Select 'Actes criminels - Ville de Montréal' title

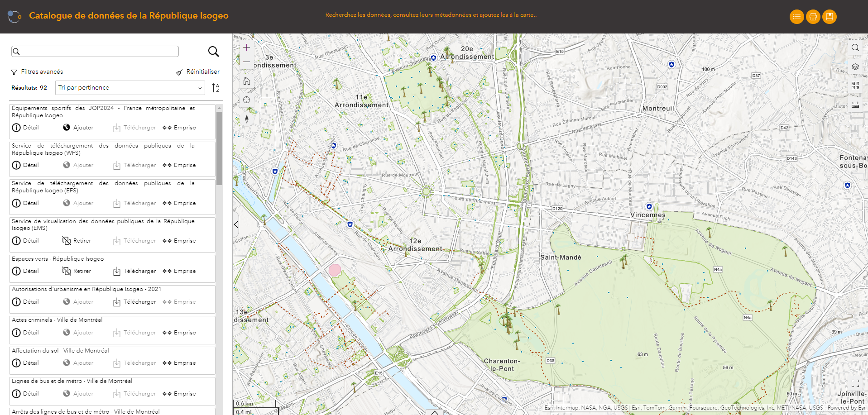pos(57,320)
